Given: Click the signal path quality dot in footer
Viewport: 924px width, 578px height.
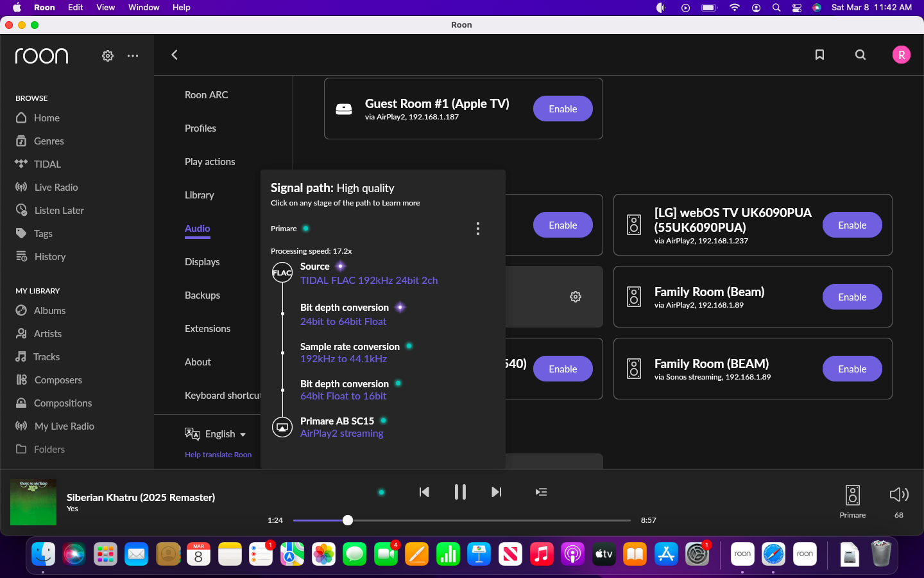Looking at the screenshot, I should click(382, 493).
